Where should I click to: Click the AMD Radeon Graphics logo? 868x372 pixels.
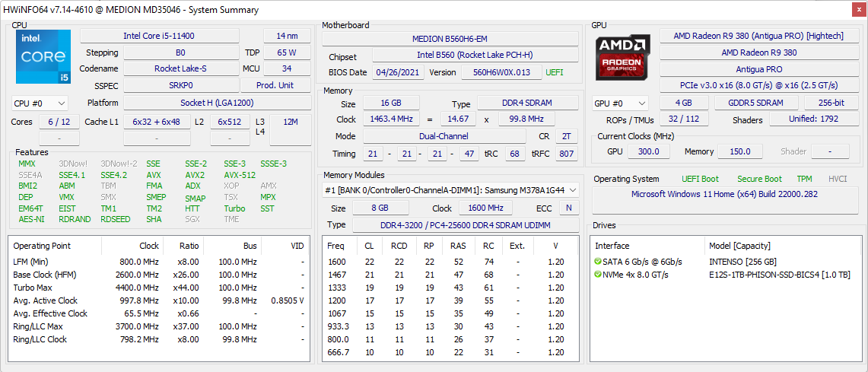point(623,58)
